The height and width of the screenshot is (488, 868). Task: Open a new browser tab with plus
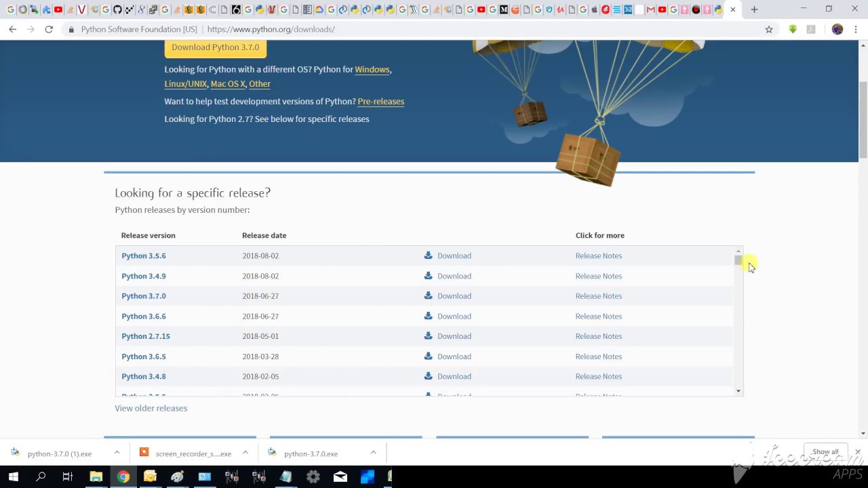[754, 9]
